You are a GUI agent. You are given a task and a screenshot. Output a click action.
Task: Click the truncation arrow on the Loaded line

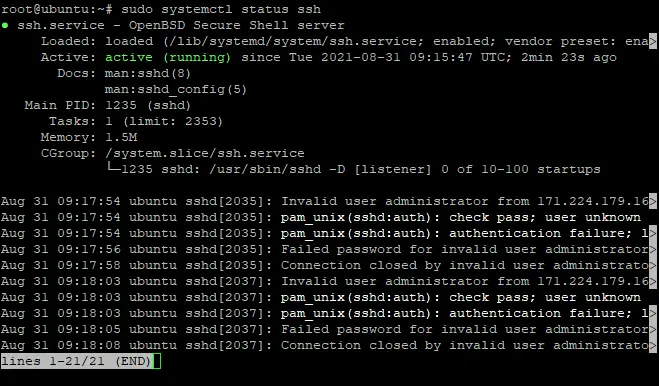click(653, 41)
